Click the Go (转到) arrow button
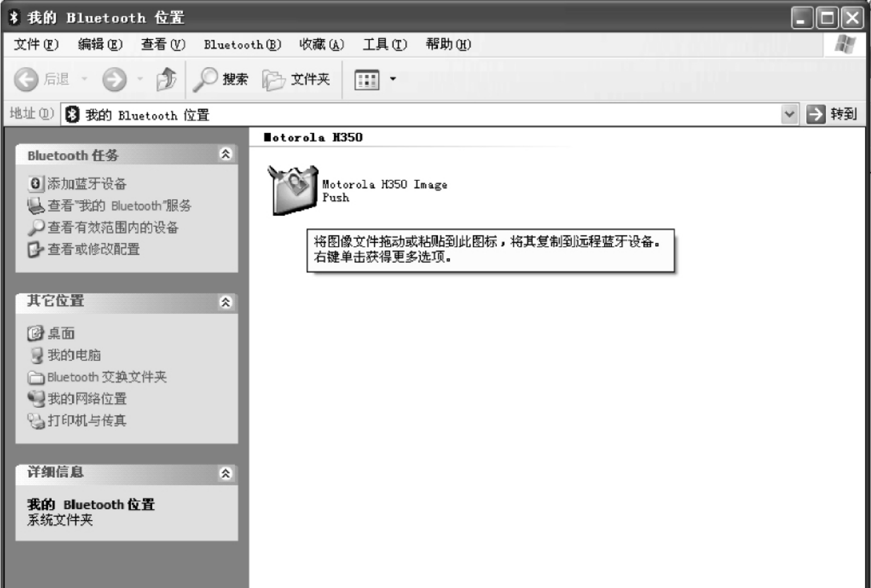 pos(815,114)
